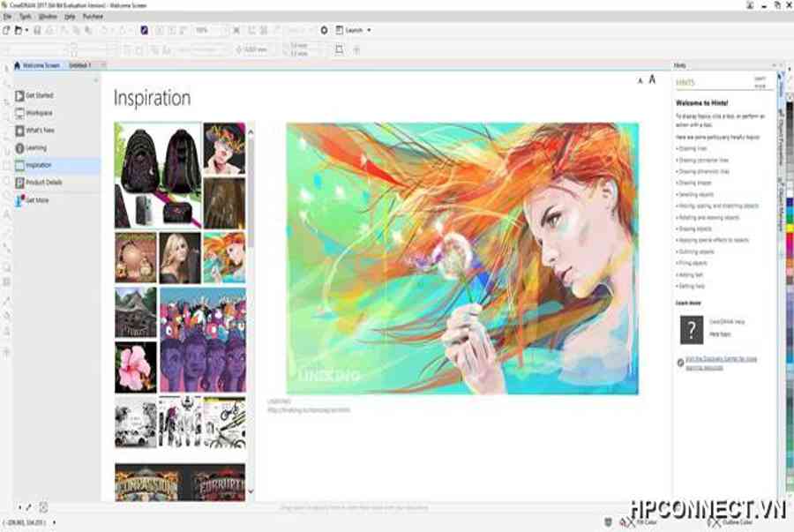The image size is (794, 532).
Task: Click the CorelDRAW Help question mark icon
Action: [691, 329]
